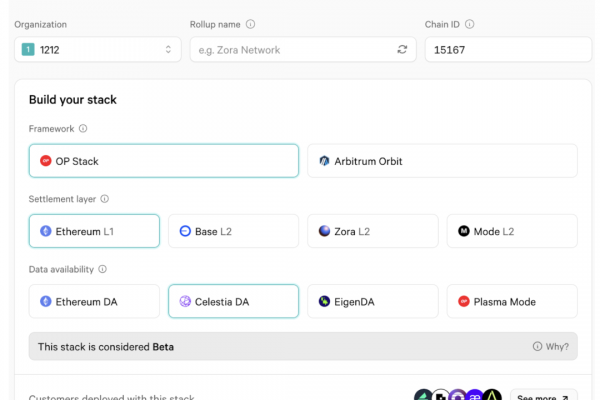Image resolution: width=600 pixels, height=400 pixels.
Task: Open the Framework info icon
Action: pos(83,128)
